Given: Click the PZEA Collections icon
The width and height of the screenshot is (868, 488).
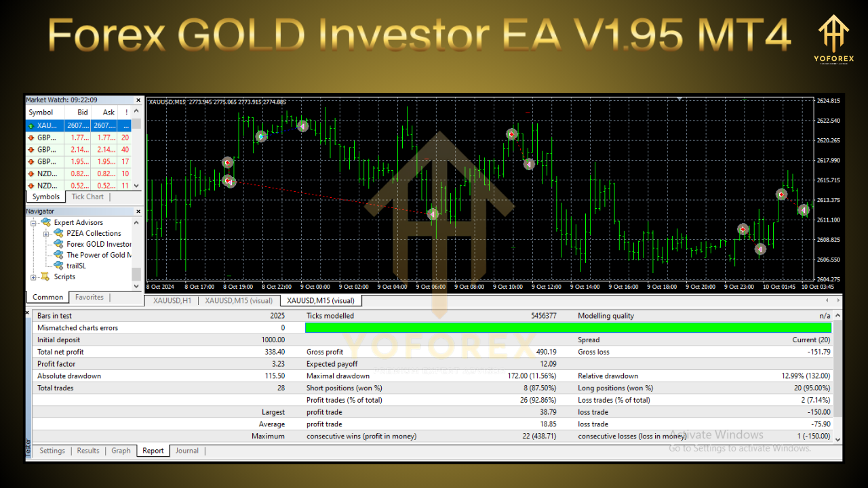Looking at the screenshot, I should click(x=58, y=233).
